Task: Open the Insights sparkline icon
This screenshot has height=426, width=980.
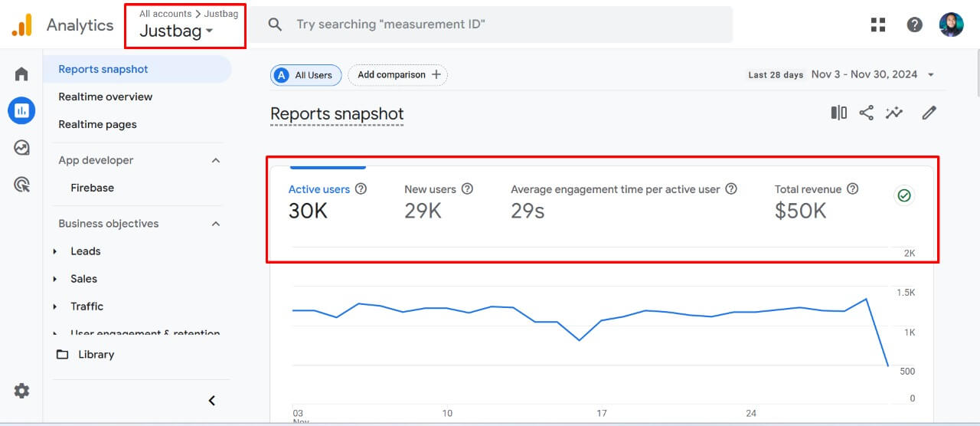Action: pos(894,113)
